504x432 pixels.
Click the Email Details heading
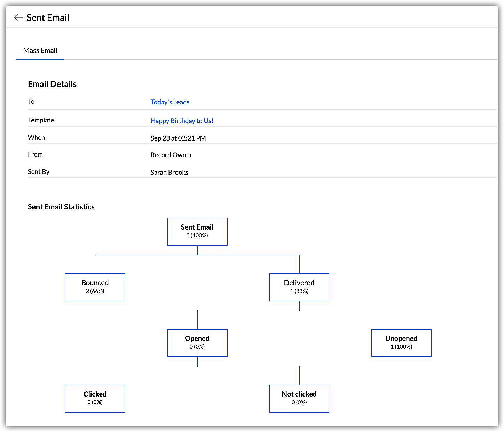coord(52,84)
